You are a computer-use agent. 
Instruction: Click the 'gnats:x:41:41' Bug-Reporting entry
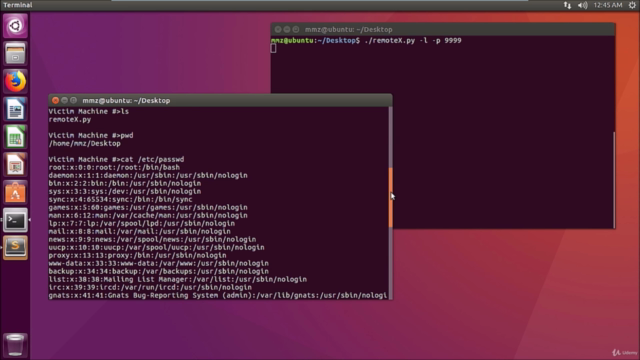click(218, 296)
